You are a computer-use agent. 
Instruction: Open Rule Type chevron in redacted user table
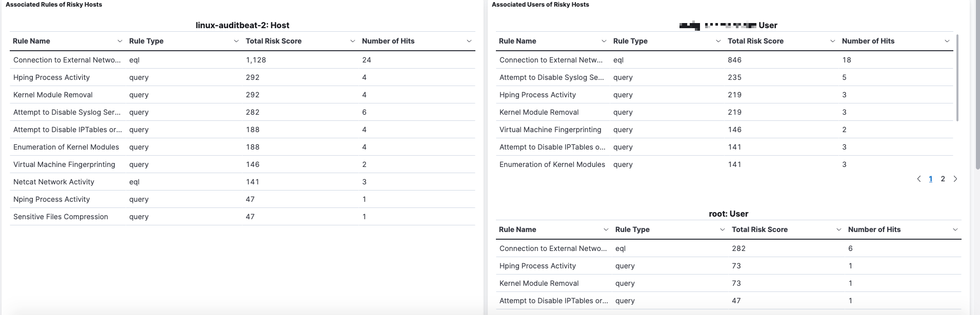click(x=718, y=41)
